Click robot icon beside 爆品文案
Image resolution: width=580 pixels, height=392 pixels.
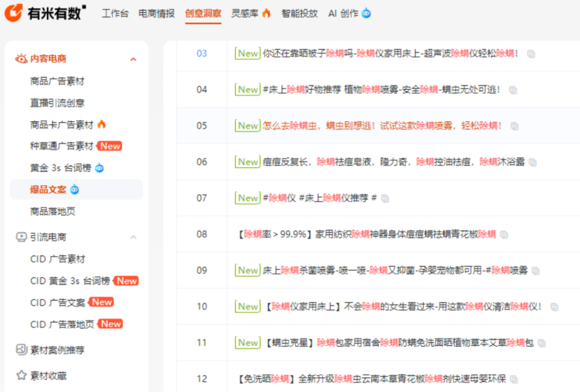(x=74, y=190)
